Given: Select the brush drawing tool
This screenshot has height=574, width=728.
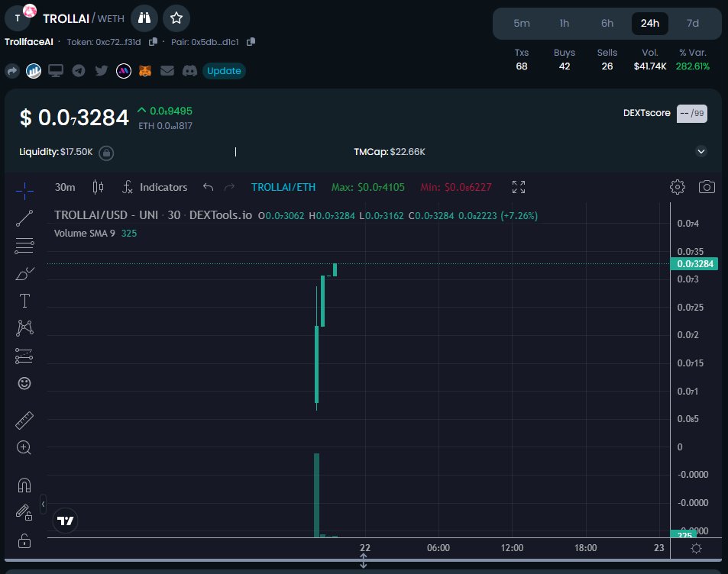Looking at the screenshot, I should click(24, 273).
